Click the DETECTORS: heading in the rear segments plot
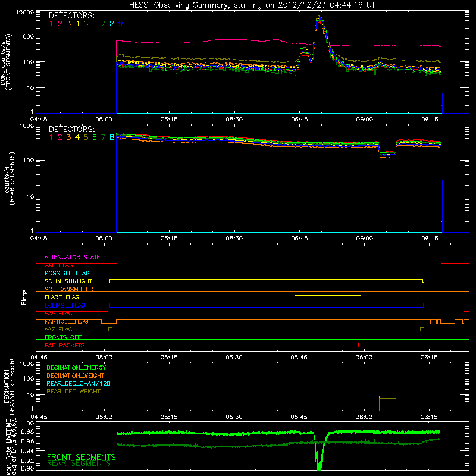Screen dimensions: 476x476 [x=71, y=129]
